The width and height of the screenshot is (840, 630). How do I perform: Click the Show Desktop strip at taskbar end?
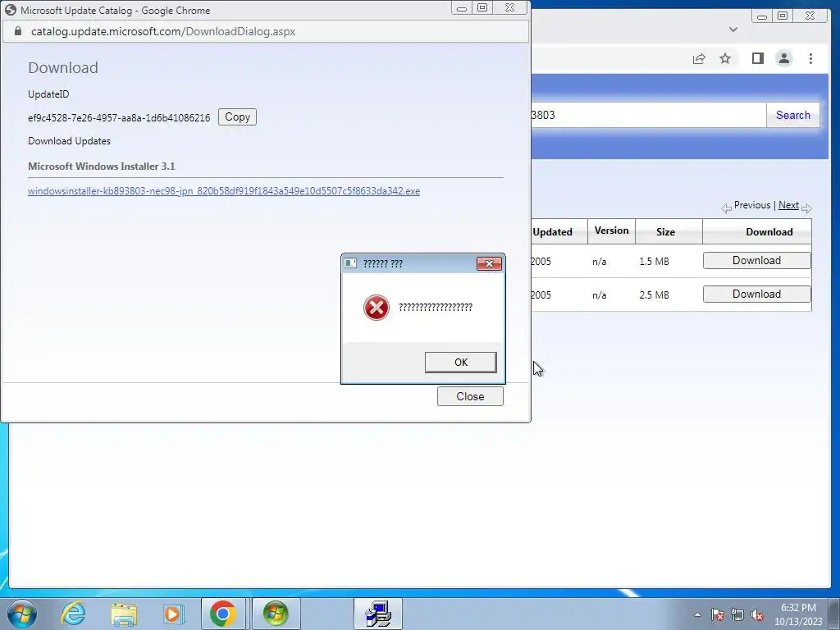834,614
